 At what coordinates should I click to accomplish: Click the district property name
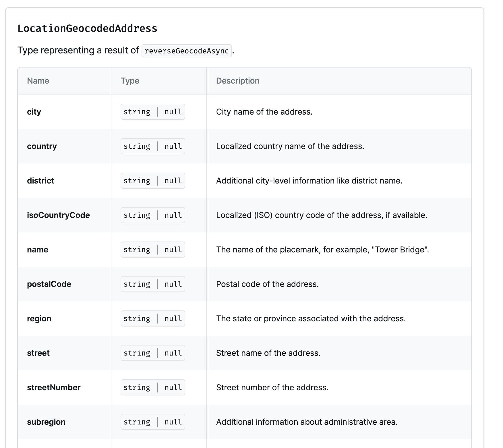point(40,181)
